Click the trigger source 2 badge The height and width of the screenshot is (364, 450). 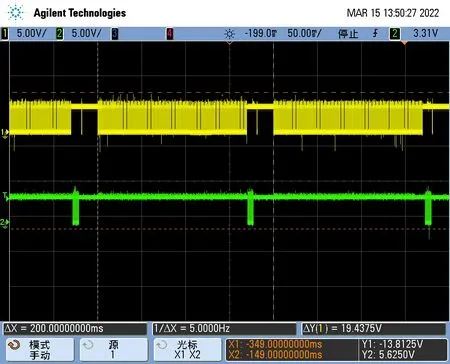395,34
